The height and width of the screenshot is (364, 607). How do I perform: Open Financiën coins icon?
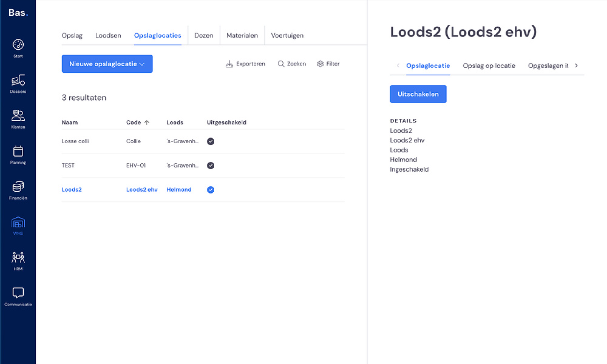[x=18, y=187]
